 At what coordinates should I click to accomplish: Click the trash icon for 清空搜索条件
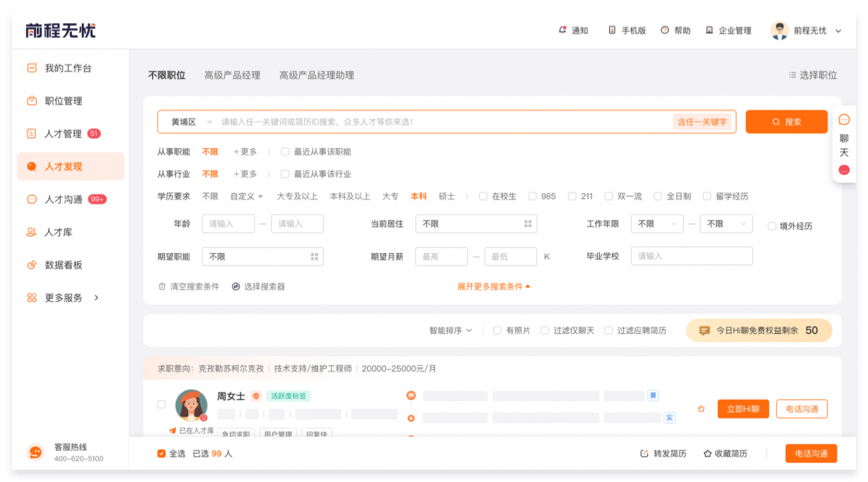(162, 287)
